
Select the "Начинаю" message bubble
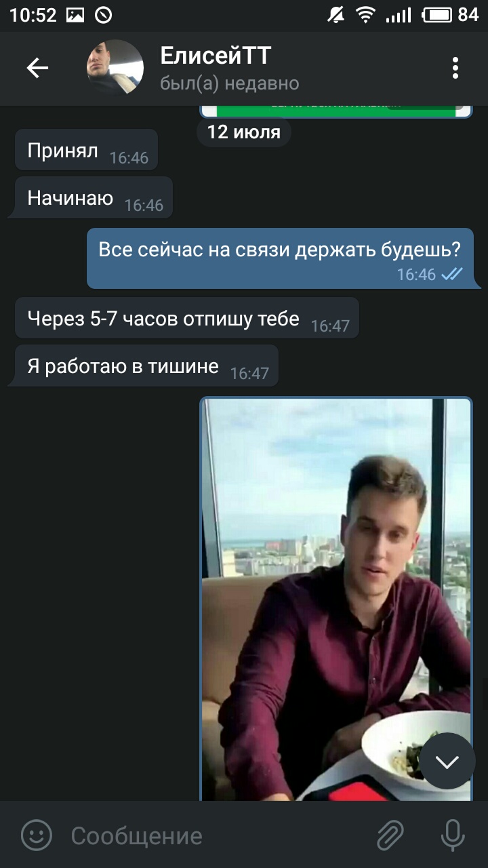coord(94,197)
